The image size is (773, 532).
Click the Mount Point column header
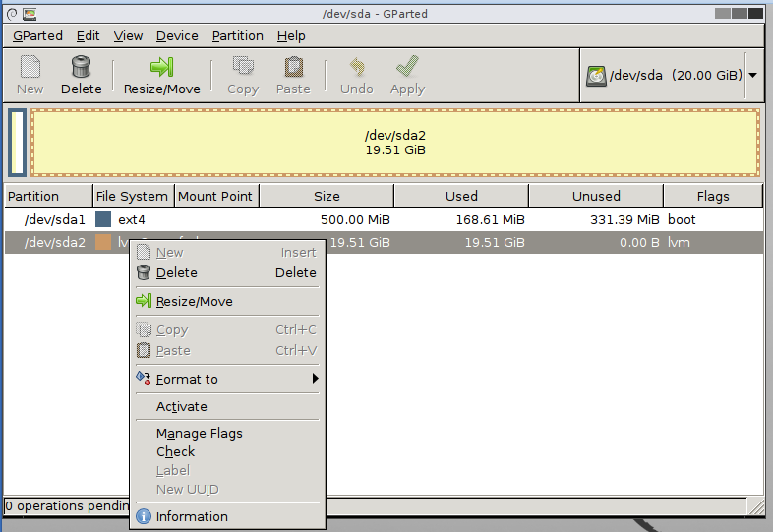coord(216,197)
